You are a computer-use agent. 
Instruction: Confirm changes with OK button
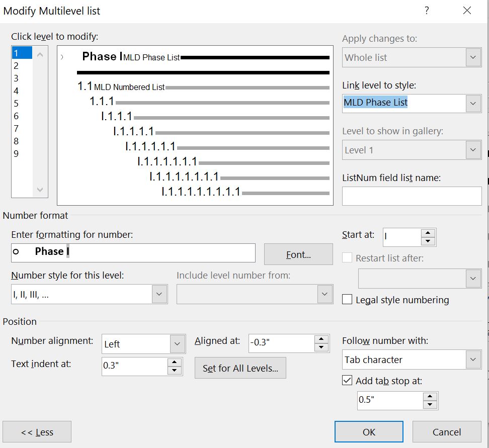tap(369, 432)
